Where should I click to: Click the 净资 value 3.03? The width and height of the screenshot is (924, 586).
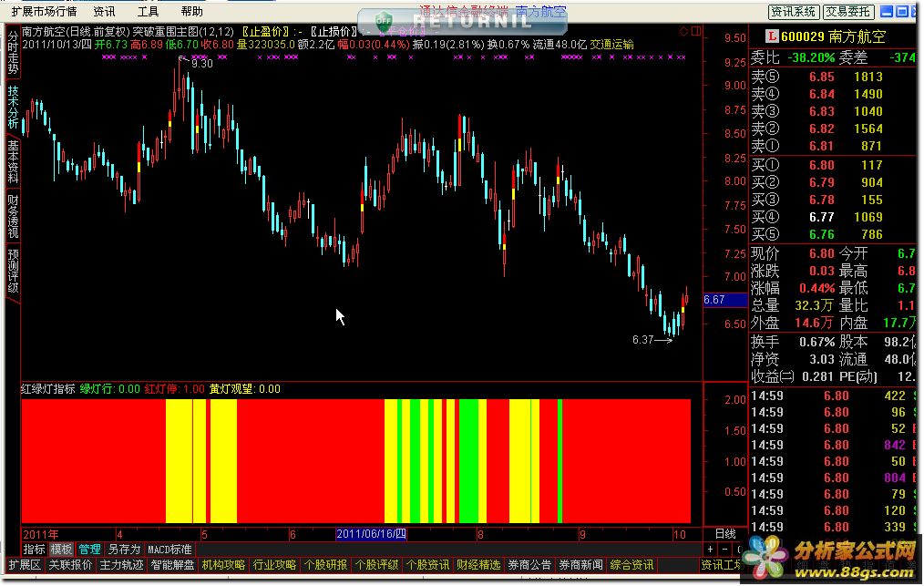point(821,359)
